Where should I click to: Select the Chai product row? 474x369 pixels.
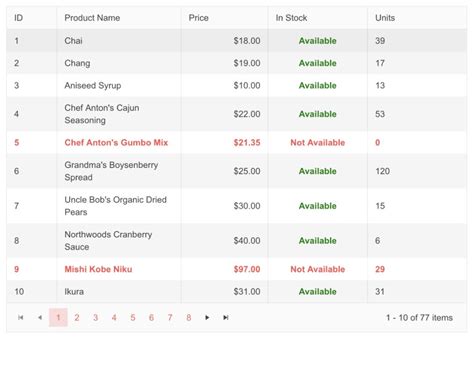pos(237,41)
